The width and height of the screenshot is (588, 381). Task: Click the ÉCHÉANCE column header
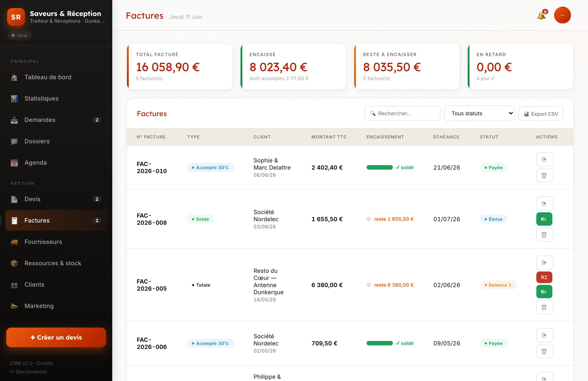point(446,137)
